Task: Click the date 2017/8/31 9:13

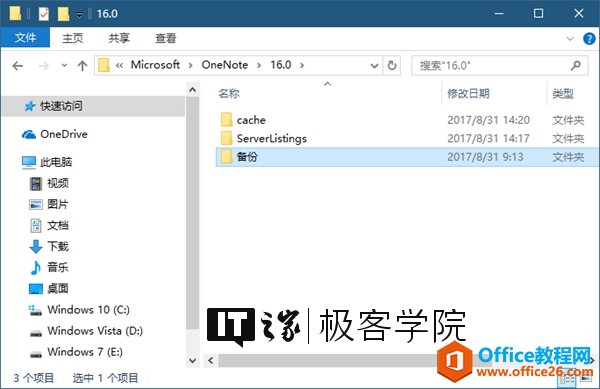Action: coord(486,157)
